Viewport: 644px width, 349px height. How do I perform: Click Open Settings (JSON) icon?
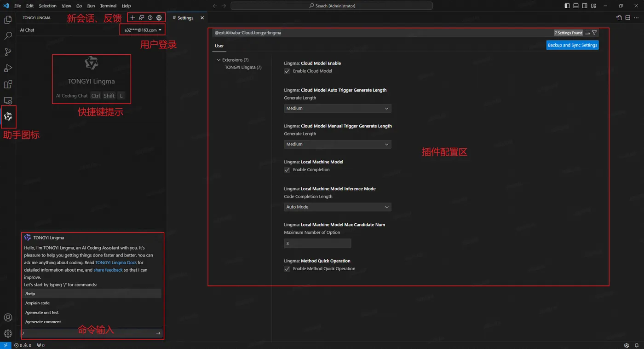(619, 18)
